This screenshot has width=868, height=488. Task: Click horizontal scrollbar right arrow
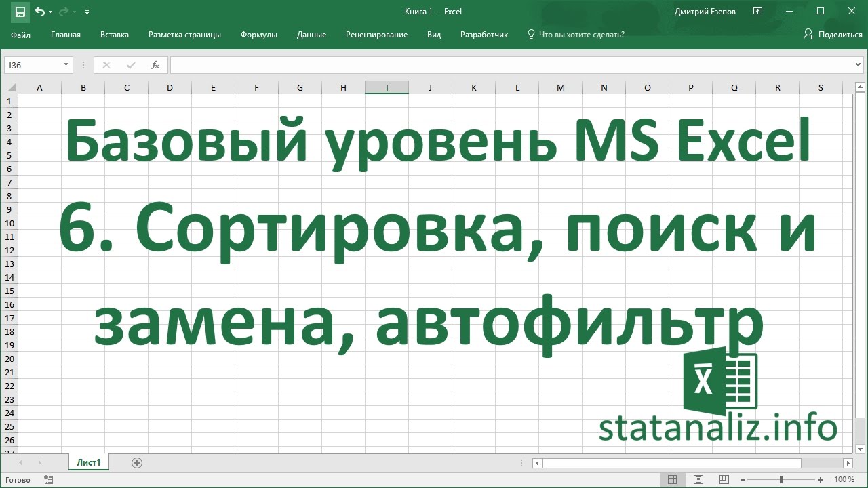848,463
